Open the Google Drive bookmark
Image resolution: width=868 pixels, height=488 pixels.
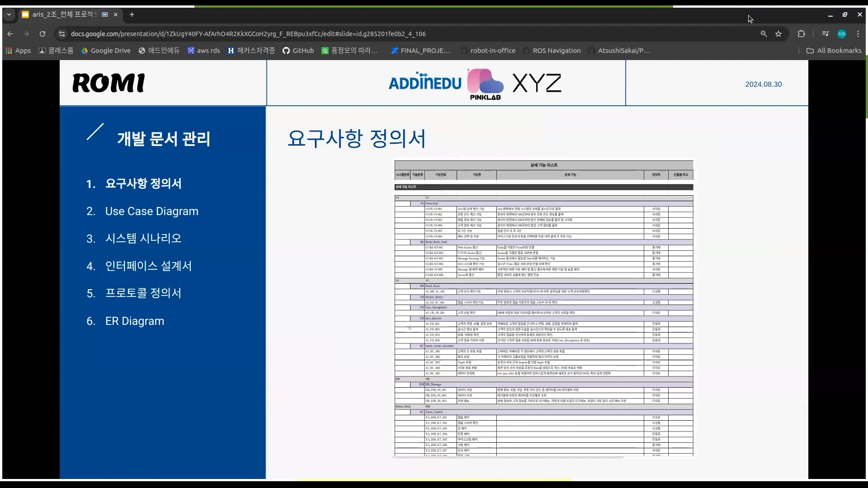tap(106, 51)
